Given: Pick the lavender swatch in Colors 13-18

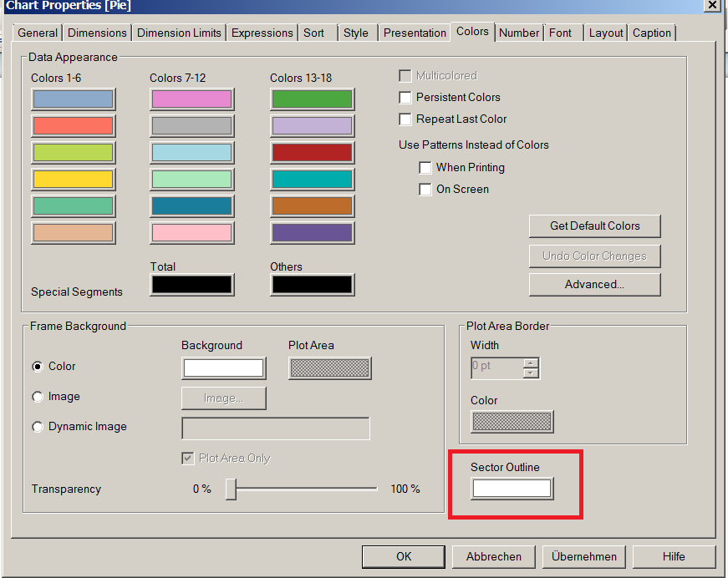Looking at the screenshot, I should (x=312, y=126).
